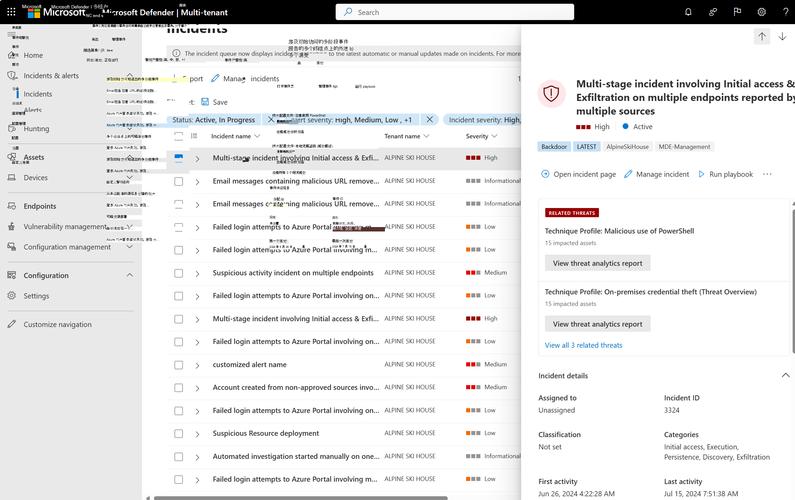Collapse the Incident details section

pos(785,375)
